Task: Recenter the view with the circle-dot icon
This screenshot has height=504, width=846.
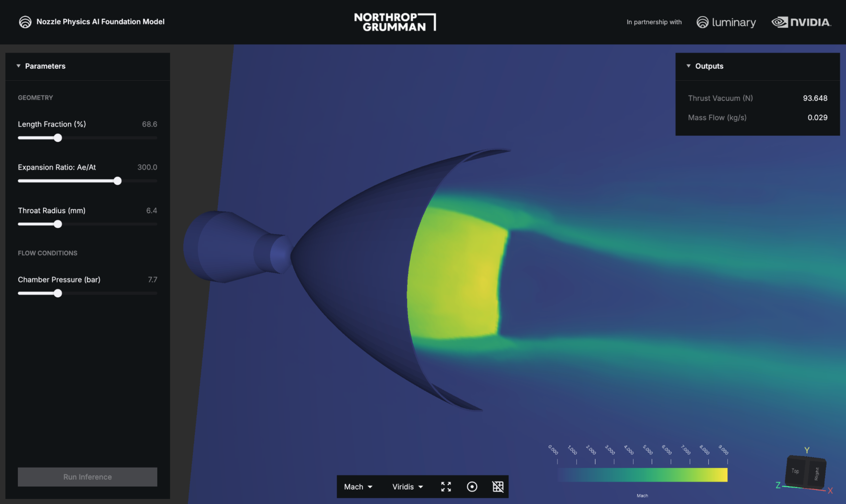Action: (472, 486)
